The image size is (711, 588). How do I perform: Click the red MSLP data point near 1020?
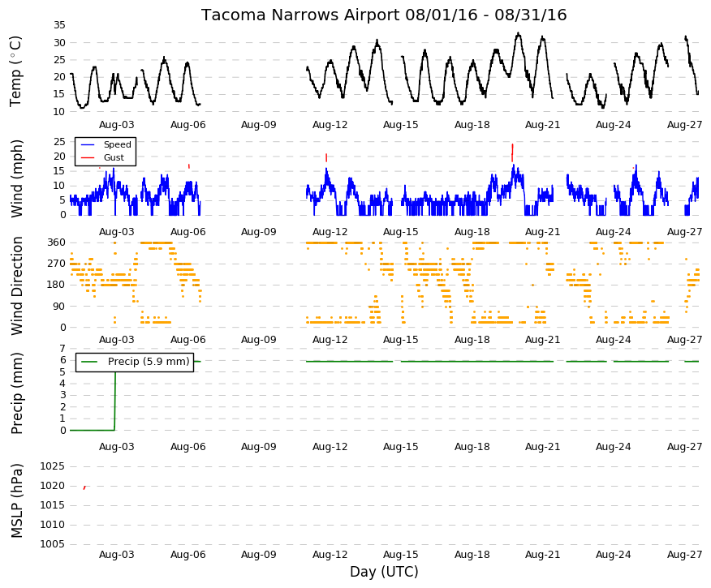[84, 487]
